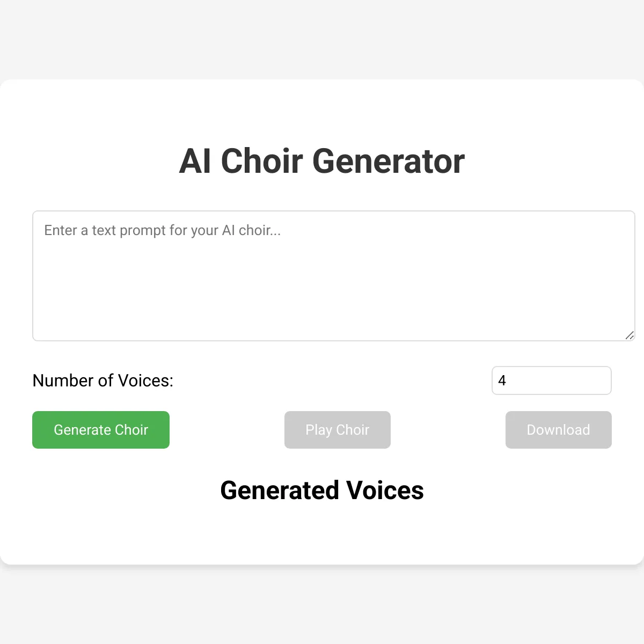Grab the textarea resize handle corner
This screenshot has height=644, width=644.
(x=630, y=335)
